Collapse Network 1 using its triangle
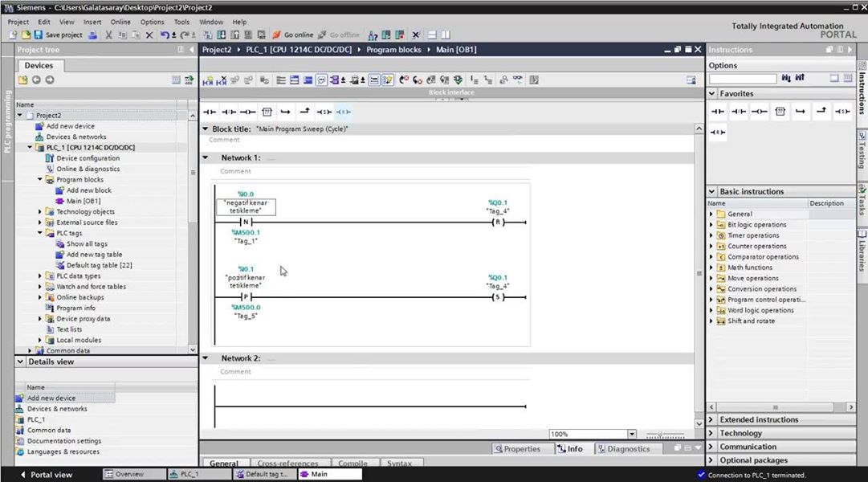Image resolution: width=868 pixels, height=482 pixels. (x=206, y=158)
